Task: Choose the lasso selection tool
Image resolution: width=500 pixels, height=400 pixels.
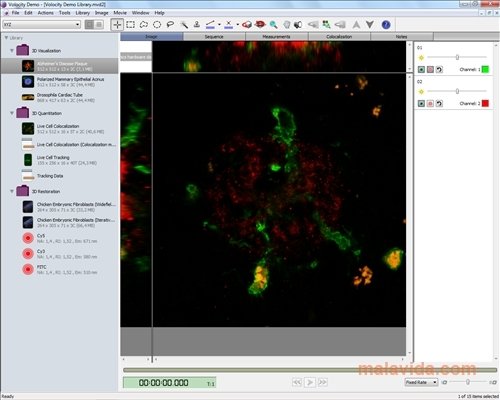Action: pos(170,25)
